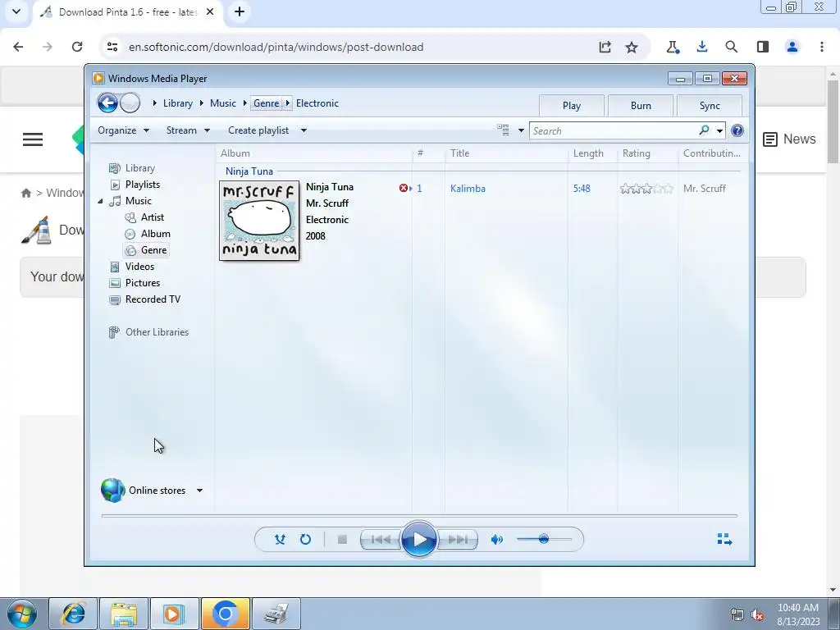Select Album under Music
The height and width of the screenshot is (630, 840).
click(x=155, y=234)
